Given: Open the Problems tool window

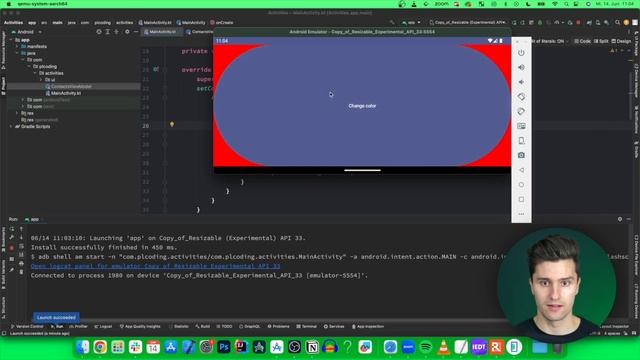Looking at the screenshot, I should click(x=278, y=327).
